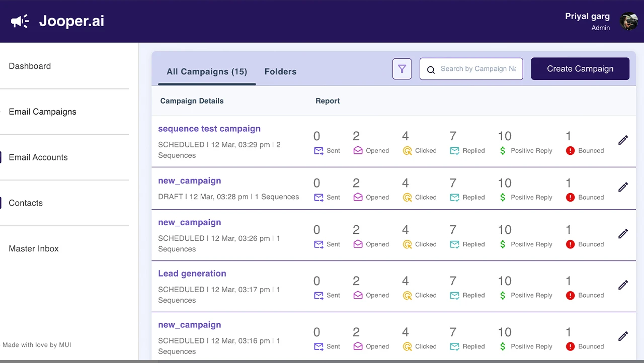The image size is (644, 363).
Task: Open Master Inbox from the sidebar
Action: pyautogui.click(x=33, y=248)
